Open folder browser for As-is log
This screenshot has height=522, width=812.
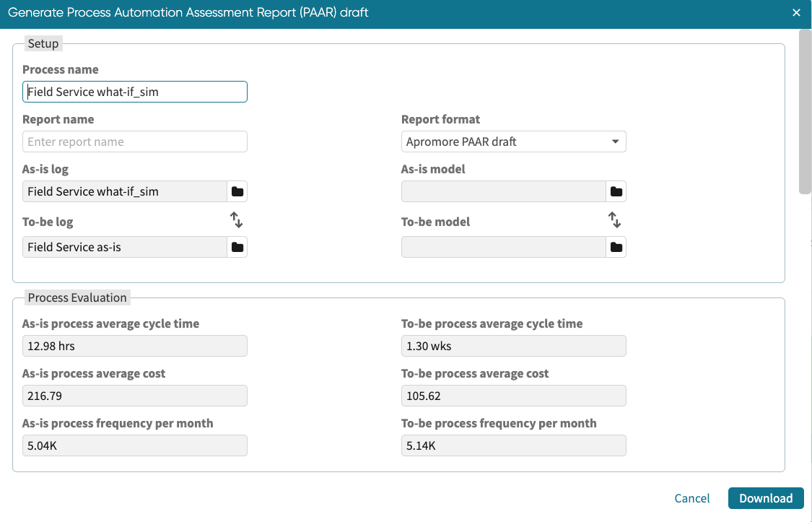pos(237,191)
